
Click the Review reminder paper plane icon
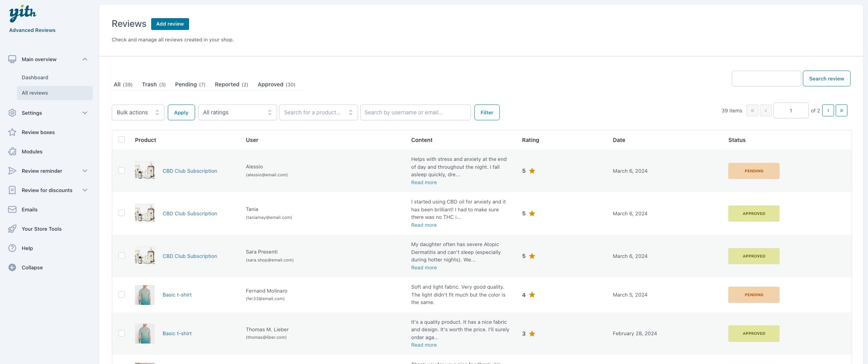tap(12, 171)
